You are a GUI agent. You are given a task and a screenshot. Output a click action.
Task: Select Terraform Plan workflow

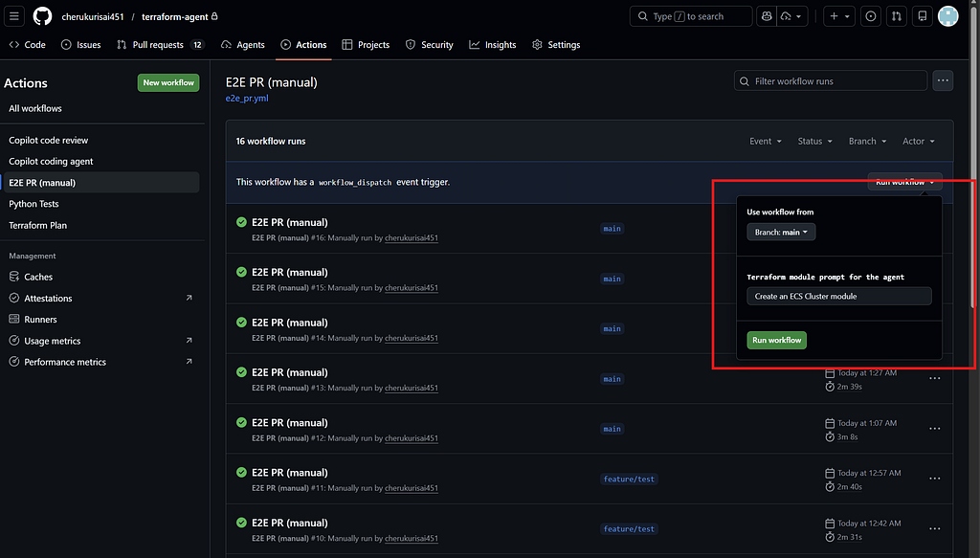pyautogui.click(x=100, y=225)
